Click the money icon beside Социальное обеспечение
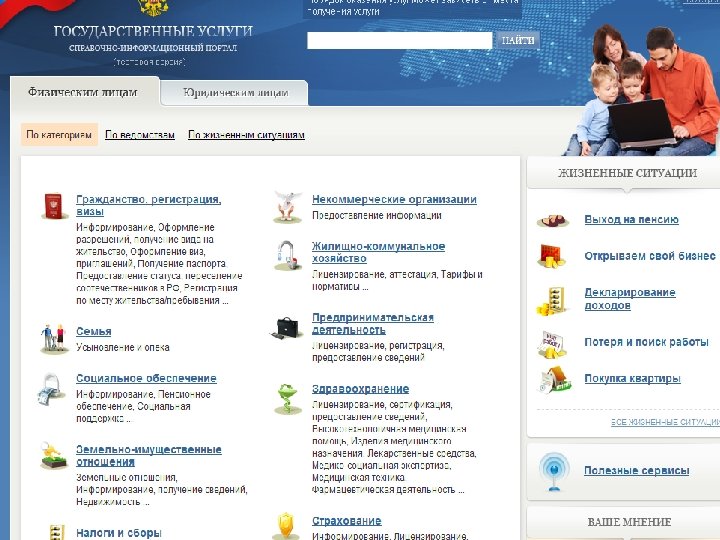 (51, 389)
